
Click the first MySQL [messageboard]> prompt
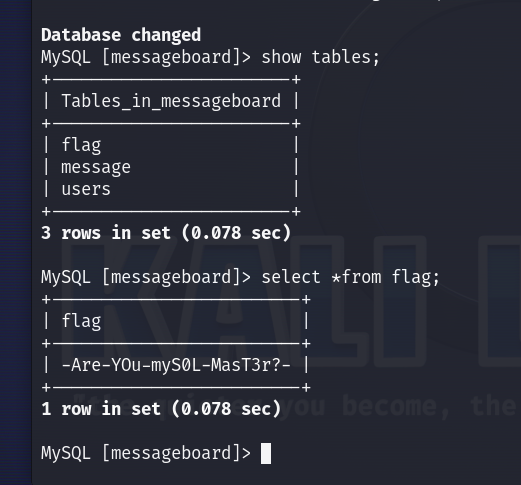146,57
